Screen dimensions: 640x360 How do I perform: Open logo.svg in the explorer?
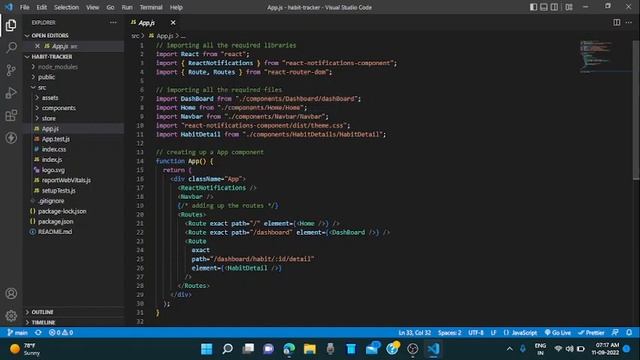73,170
